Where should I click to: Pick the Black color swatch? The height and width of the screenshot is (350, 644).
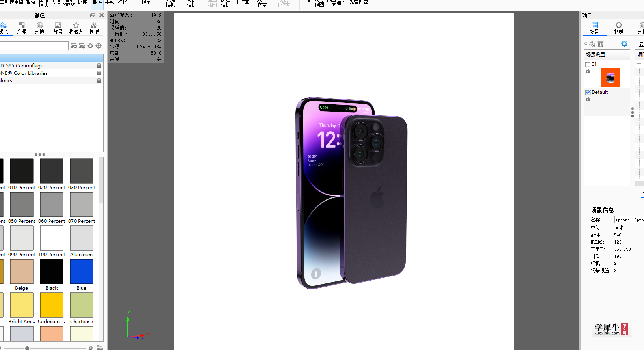pos(52,272)
